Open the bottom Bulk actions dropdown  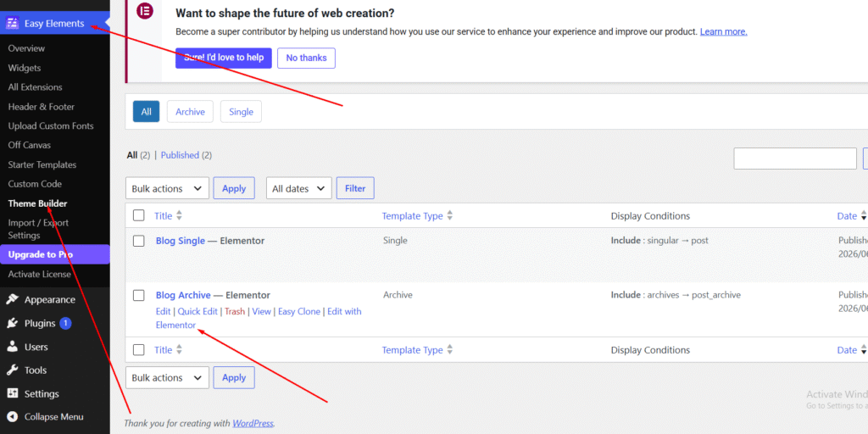(167, 377)
